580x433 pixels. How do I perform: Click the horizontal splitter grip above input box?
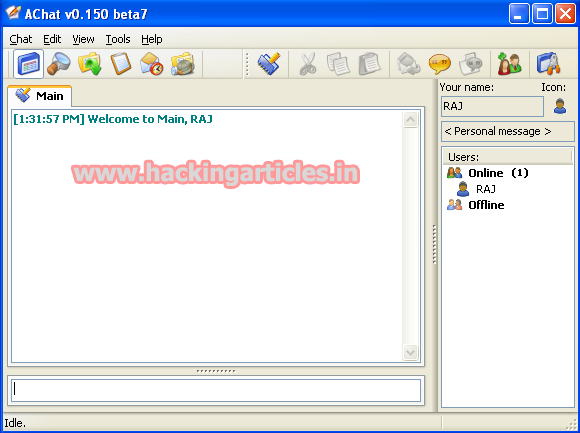click(x=216, y=371)
